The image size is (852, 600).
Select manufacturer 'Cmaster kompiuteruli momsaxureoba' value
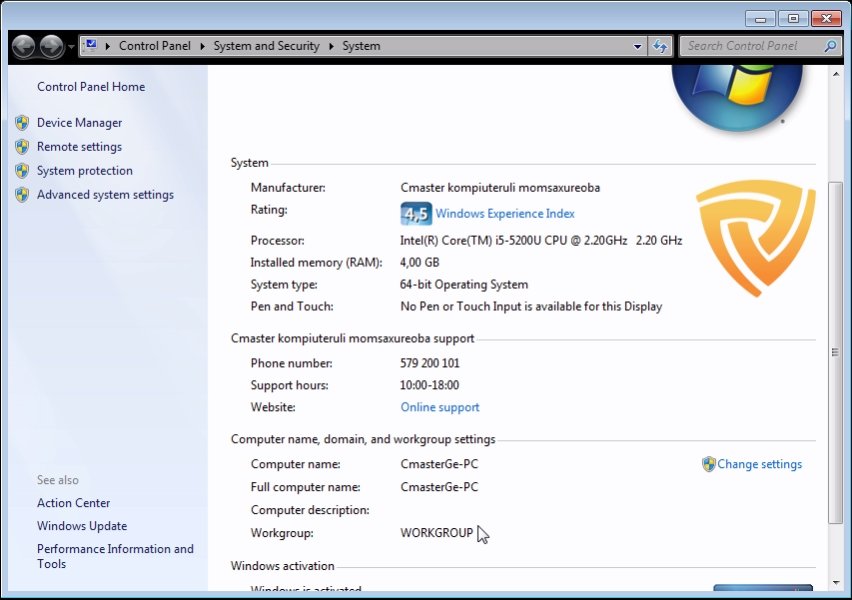(500, 188)
